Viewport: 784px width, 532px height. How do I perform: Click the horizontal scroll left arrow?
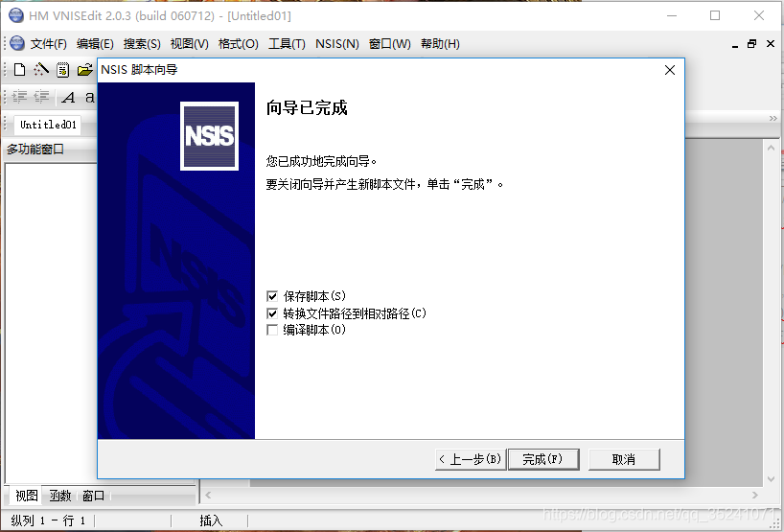pos(208,495)
